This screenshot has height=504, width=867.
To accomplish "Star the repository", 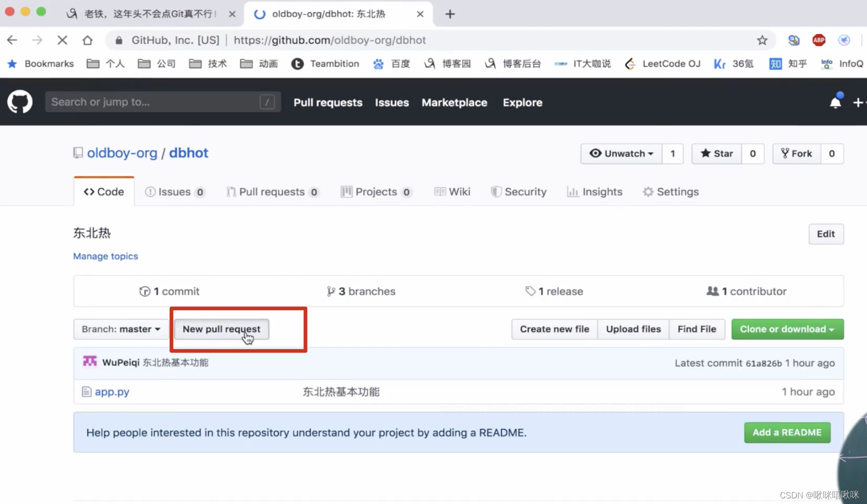I will click(x=717, y=154).
